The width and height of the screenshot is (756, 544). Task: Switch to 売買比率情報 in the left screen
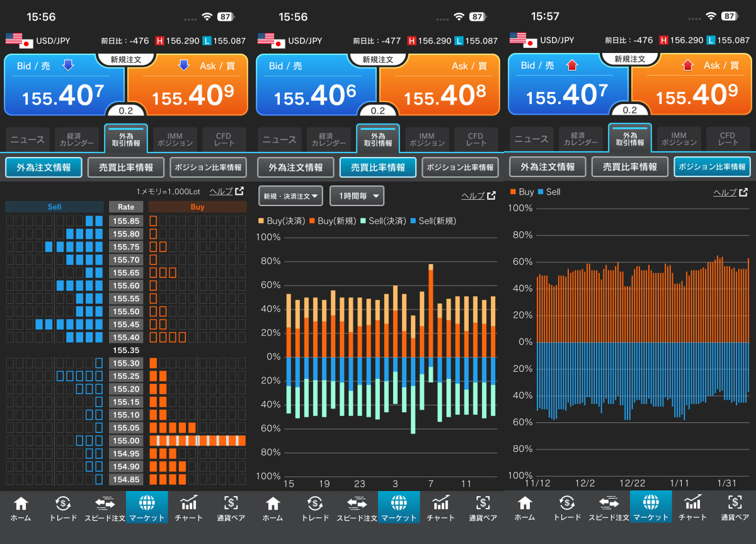coord(130,167)
